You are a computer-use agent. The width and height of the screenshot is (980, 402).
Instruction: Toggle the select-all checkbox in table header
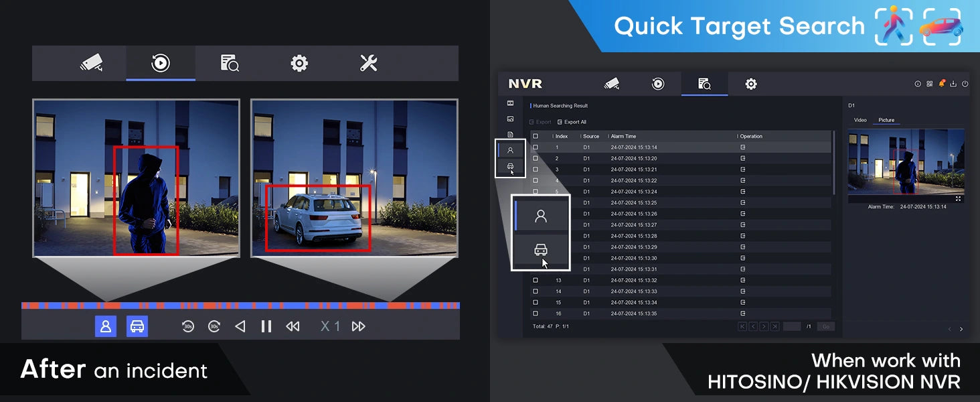[535, 136]
